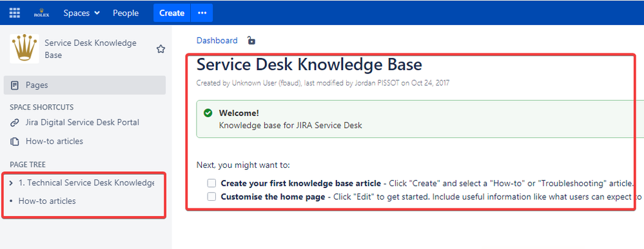
Task: Click the SPACE SHORTCUTS heading
Action: coord(41,107)
